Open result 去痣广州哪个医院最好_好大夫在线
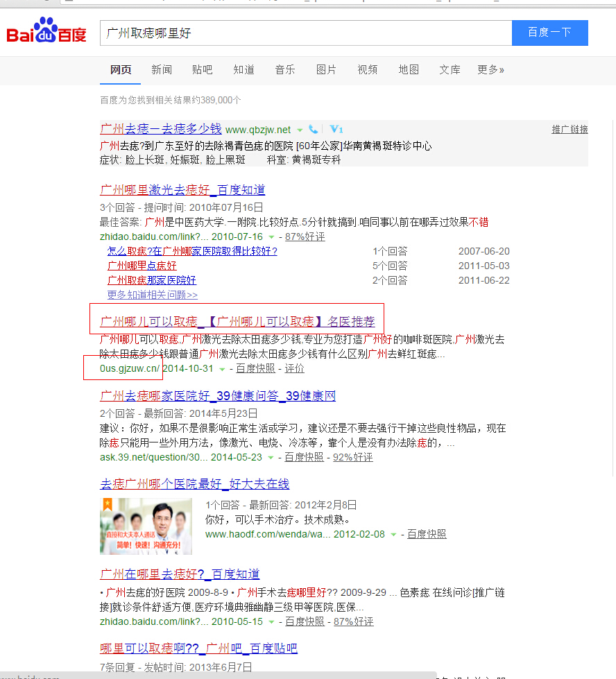The height and width of the screenshot is (679, 616). (x=194, y=484)
